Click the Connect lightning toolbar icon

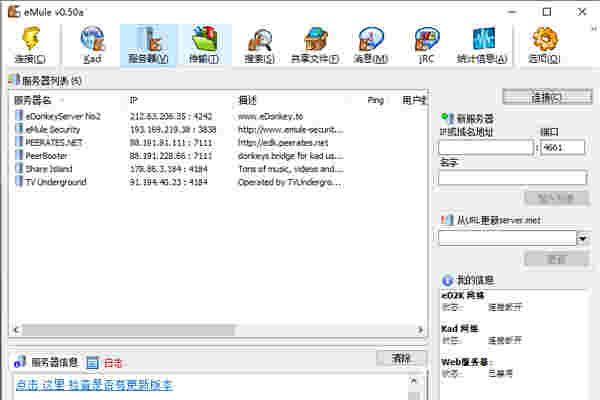pyautogui.click(x=30, y=39)
